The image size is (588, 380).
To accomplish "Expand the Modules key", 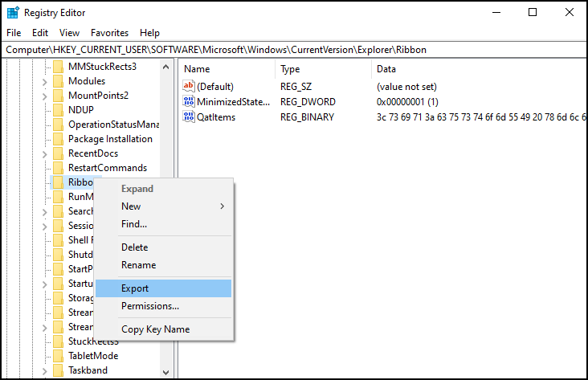I will [45, 82].
